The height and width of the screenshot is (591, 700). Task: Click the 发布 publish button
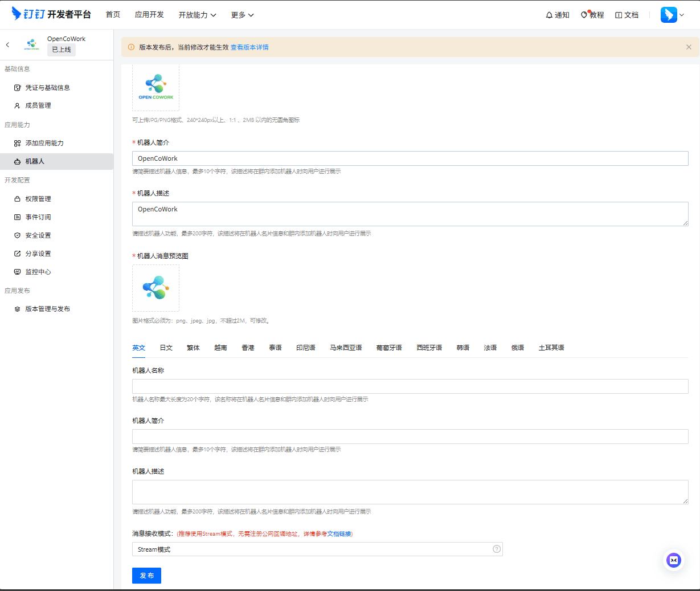[x=146, y=576]
